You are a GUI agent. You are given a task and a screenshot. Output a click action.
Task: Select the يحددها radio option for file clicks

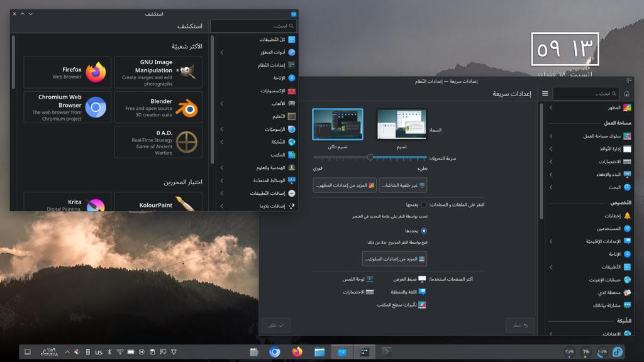[x=424, y=231]
